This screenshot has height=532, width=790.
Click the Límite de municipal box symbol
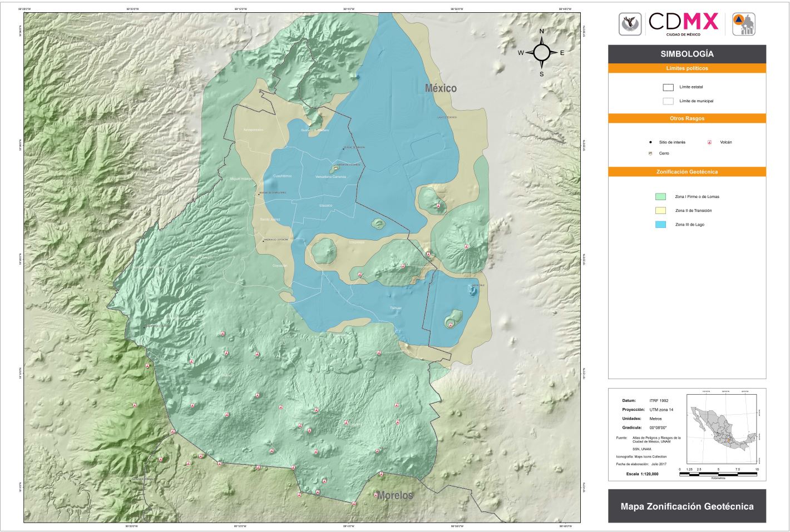[x=668, y=101]
